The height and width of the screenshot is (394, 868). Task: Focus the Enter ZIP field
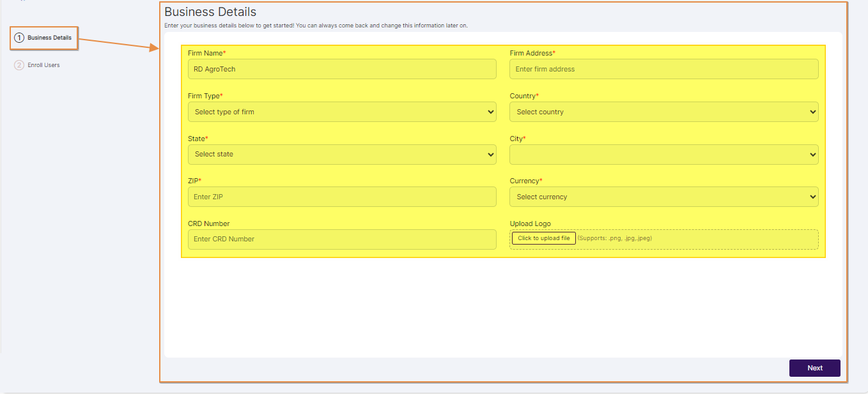[341, 197]
